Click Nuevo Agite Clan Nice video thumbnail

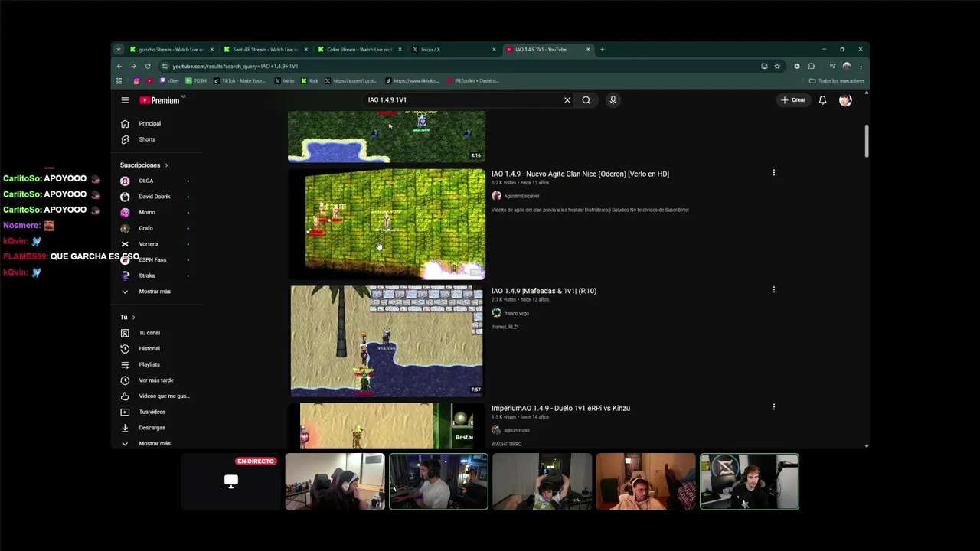click(387, 223)
